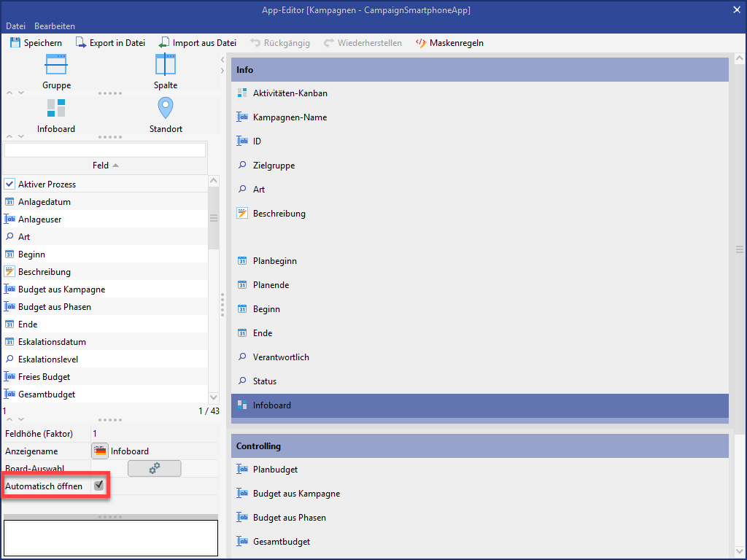The image size is (747, 560).
Task: Click the field search input box
Action: click(105, 150)
